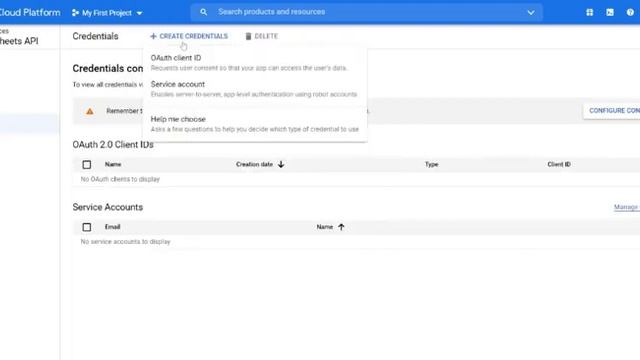Click the Service Accounts section heading

(x=108, y=207)
